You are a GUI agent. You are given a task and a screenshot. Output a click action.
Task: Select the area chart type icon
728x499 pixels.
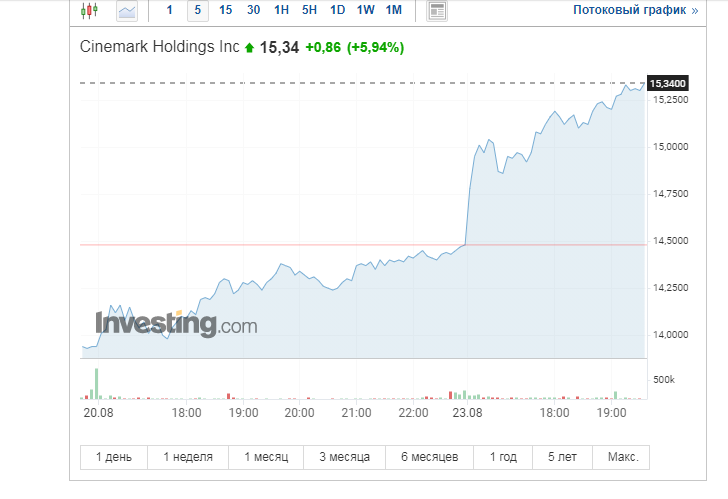point(127,11)
